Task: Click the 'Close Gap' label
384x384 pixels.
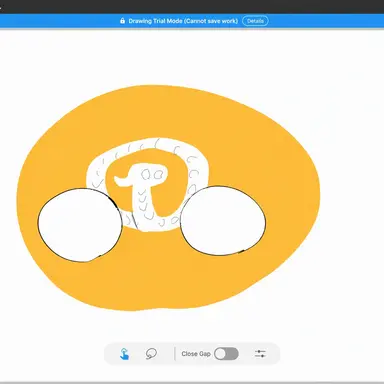Action: tap(196, 354)
